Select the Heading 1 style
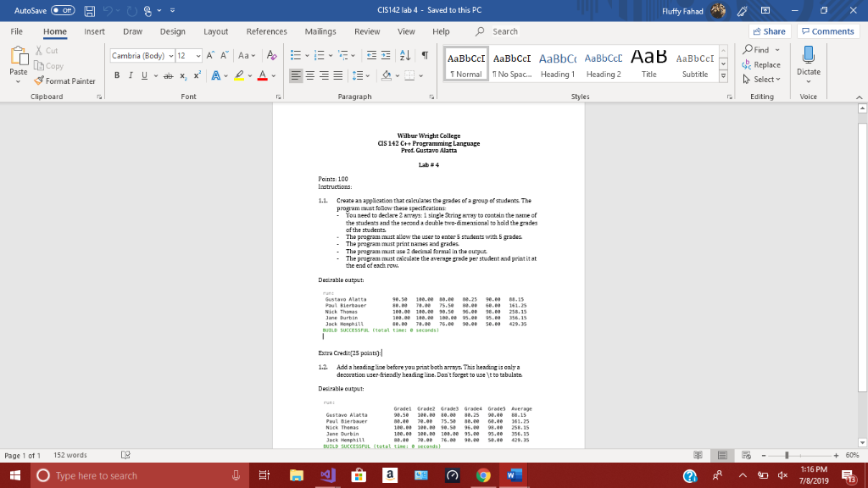The height and width of the screenshot is (488, 868). [558, 64]
